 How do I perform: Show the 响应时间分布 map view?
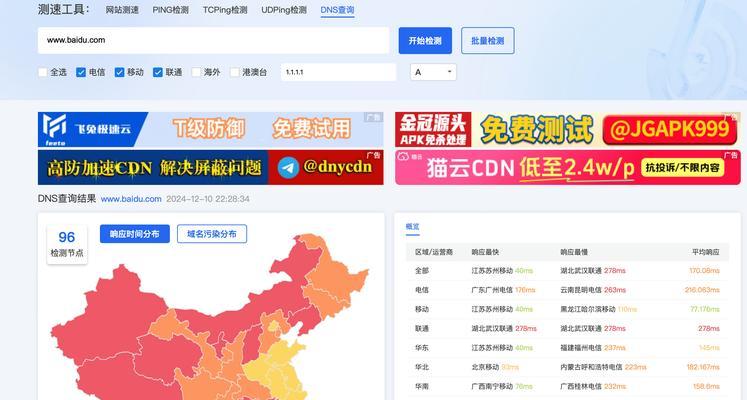coord(135,234)
